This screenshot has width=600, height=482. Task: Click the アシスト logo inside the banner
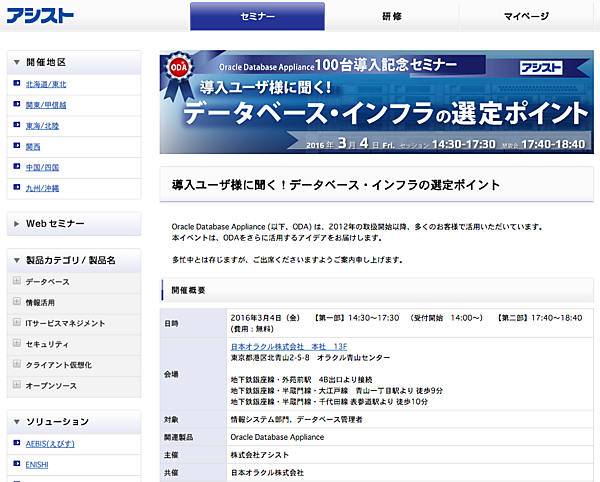[x=541, y=68]
